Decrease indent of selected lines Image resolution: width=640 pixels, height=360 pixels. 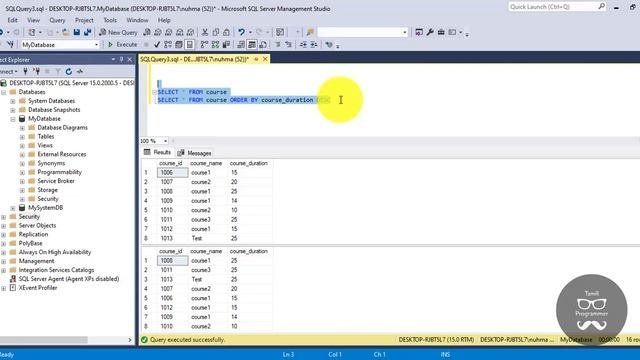click(x=303, y=44)
